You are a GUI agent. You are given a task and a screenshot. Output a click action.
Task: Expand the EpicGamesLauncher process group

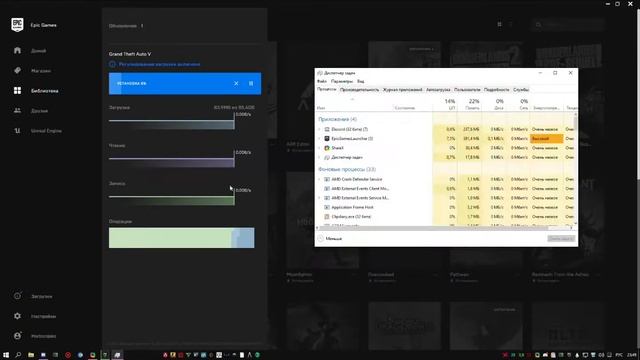click(x=320, y=138)
